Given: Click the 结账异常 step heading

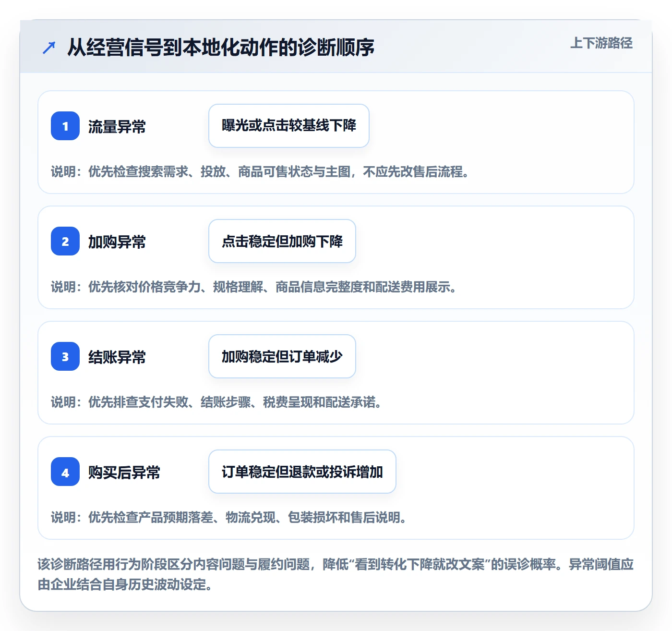Looking at the screenshot, I should [117, 357].
